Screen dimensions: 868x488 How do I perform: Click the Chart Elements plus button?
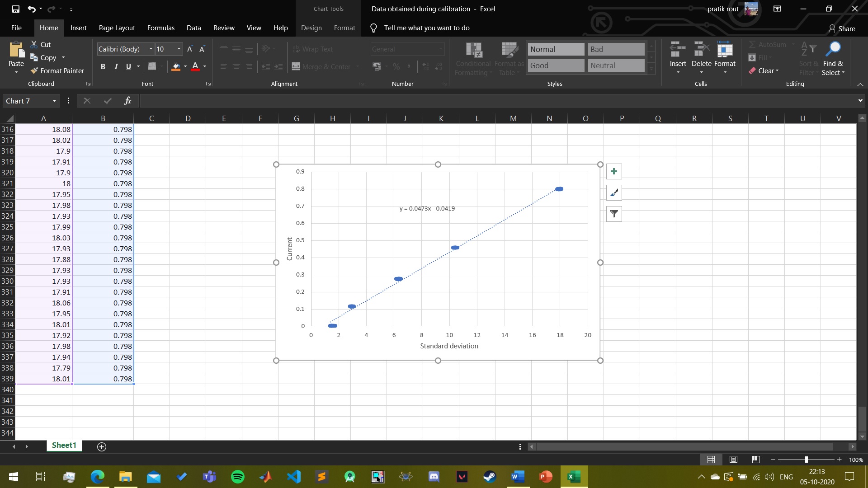[x=613, y=172]
